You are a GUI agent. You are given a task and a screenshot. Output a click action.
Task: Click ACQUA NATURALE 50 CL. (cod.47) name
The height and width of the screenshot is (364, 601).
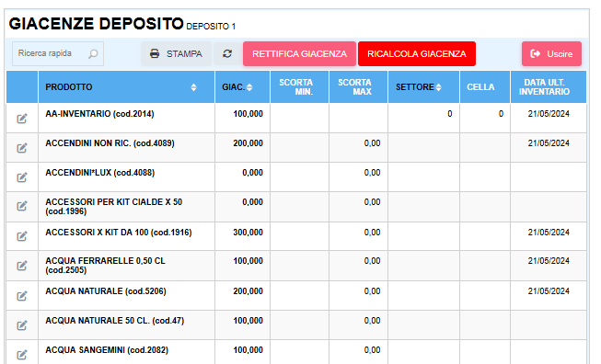point(115,321)
